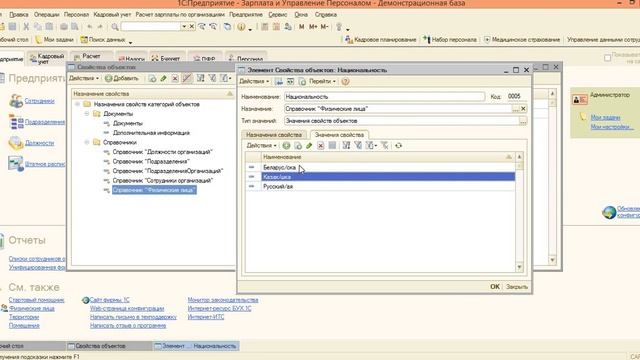
Task: Click the orange help icon in Национальность window
Action: point(345,82)
